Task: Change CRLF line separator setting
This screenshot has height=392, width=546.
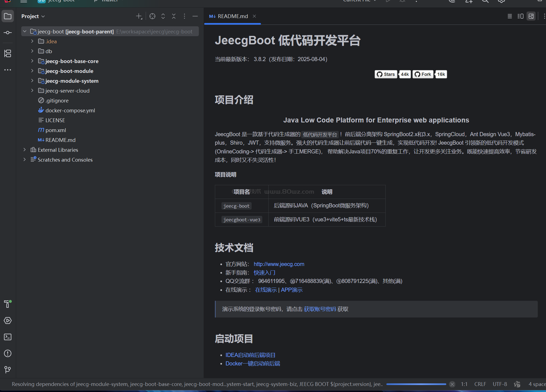Action: [480, 384]
